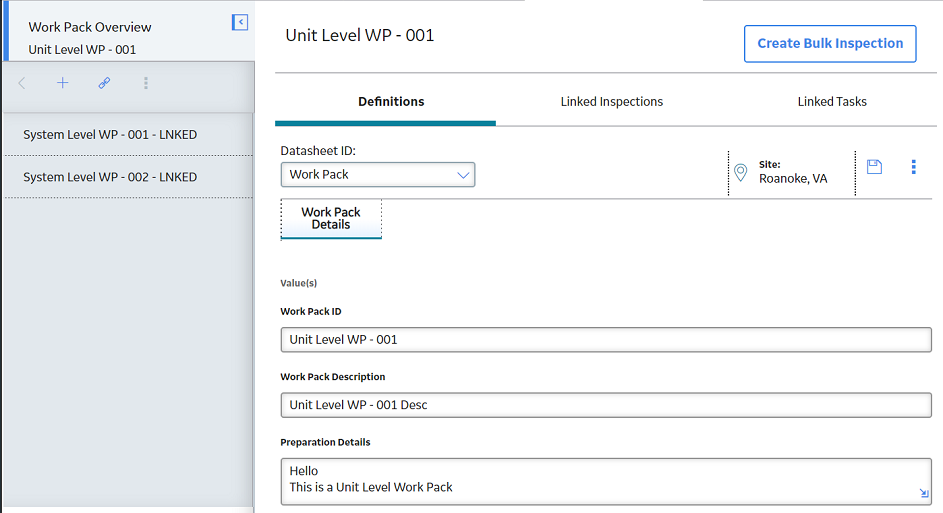943x513 pixels.
Task: Click the Work Pack ID input field
Action: pyautogui.click(x=606, y=340)
